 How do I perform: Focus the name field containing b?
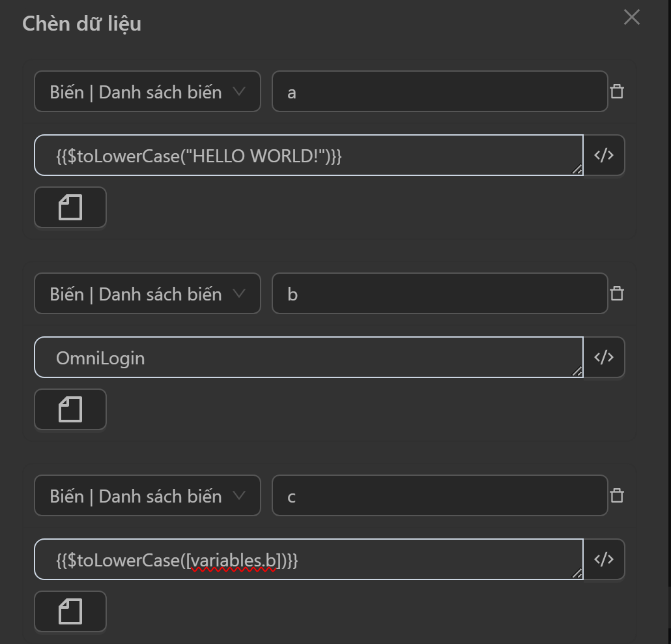pyautogui.click(x=440, y=294)
